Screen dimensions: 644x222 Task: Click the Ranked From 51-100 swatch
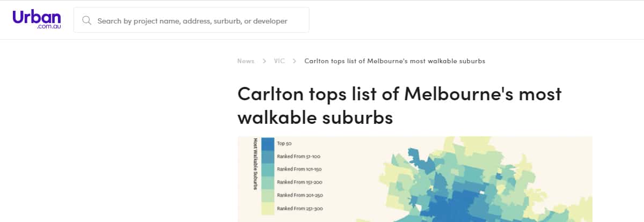(x=268, y=157)
